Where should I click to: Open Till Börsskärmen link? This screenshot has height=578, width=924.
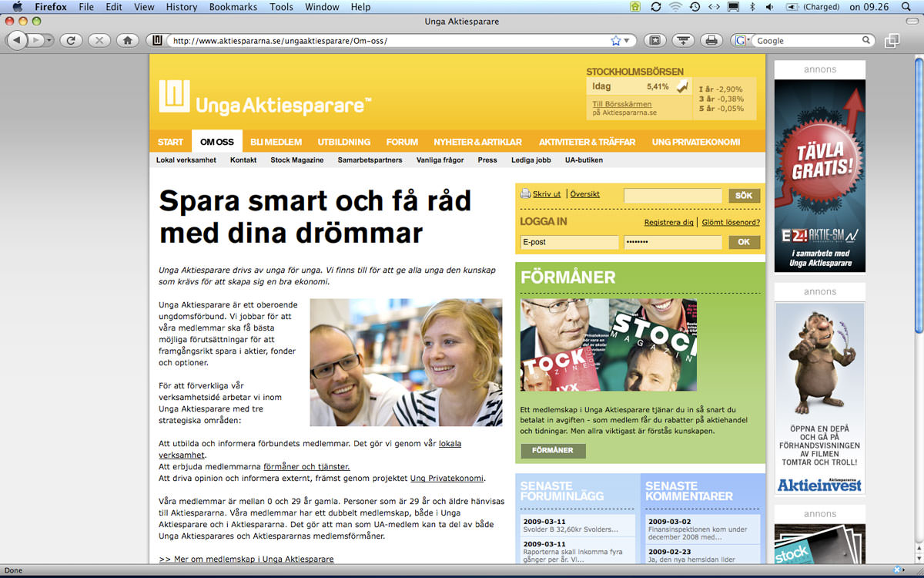[622, 104]
